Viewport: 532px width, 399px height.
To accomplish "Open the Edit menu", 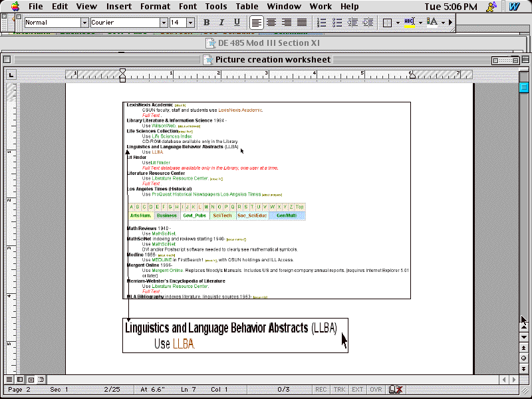I will (60, 7).
